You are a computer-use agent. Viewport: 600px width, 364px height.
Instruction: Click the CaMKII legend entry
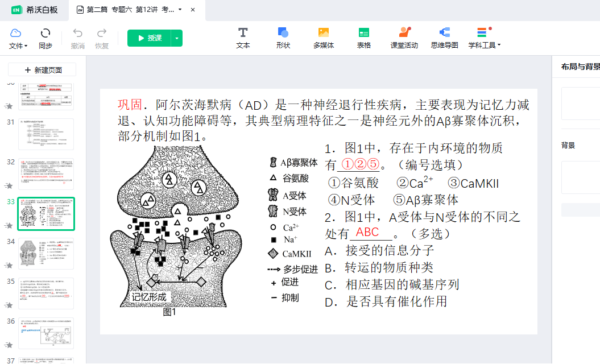click(289, 254)
